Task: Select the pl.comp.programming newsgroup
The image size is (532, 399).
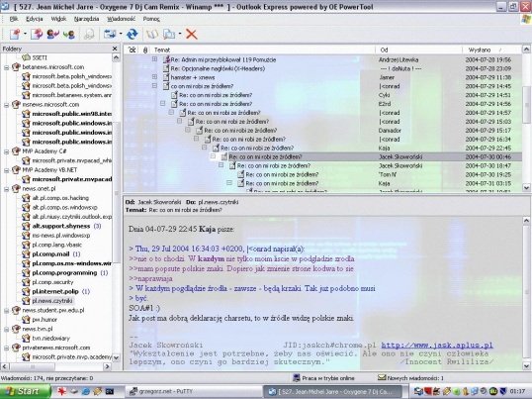Action: 64,272
